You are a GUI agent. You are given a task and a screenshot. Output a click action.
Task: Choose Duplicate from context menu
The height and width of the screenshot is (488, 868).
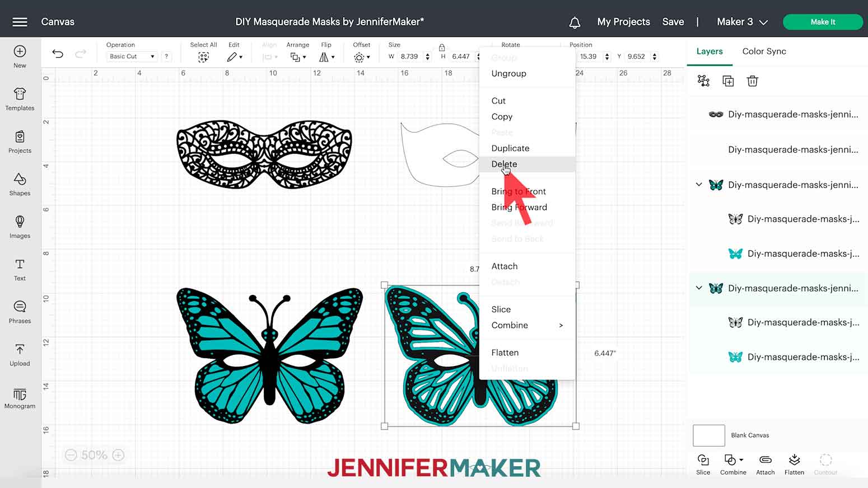(x=510, y=148)
